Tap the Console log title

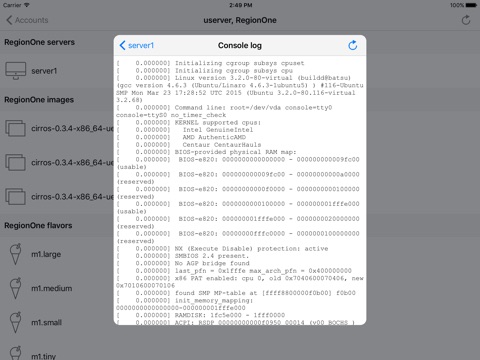click(x=240, y=45)
